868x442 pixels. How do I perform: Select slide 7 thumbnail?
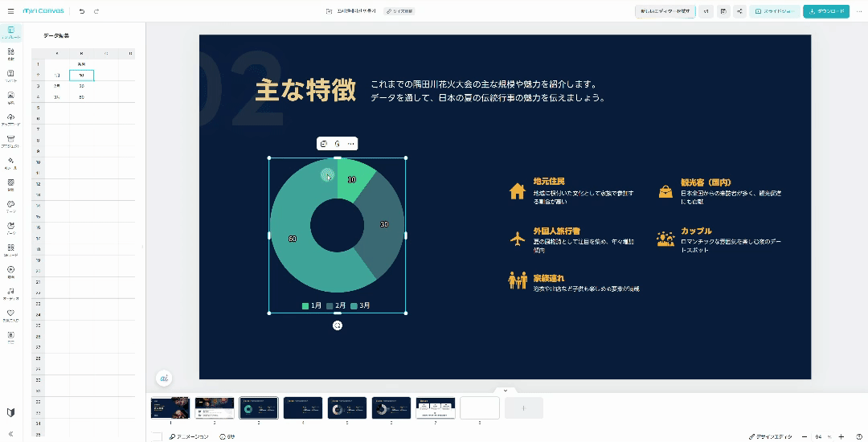[436, 408]
